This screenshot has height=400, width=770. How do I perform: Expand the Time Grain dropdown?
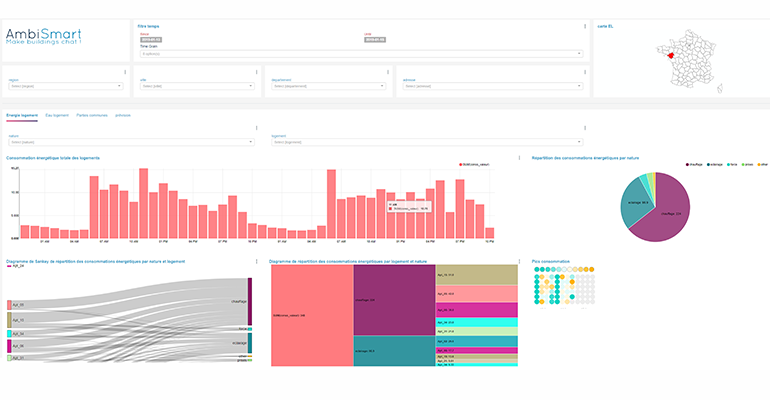point(361,54)
